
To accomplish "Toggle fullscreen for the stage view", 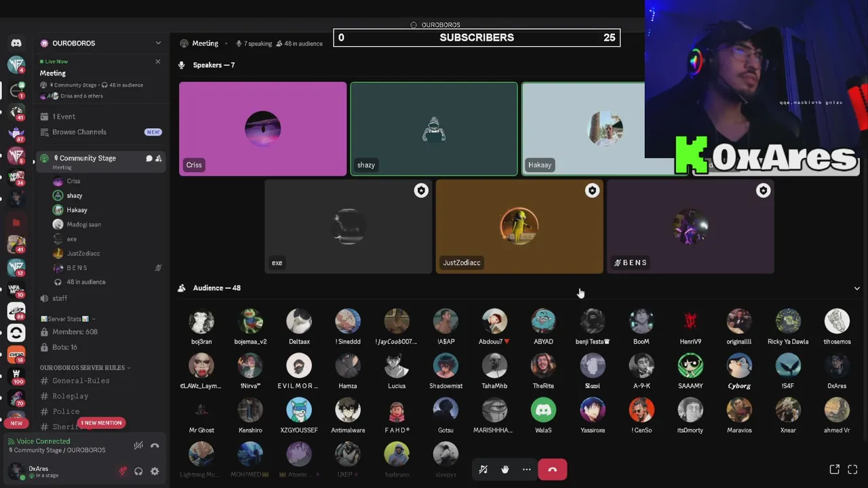I will click(852, 469).
